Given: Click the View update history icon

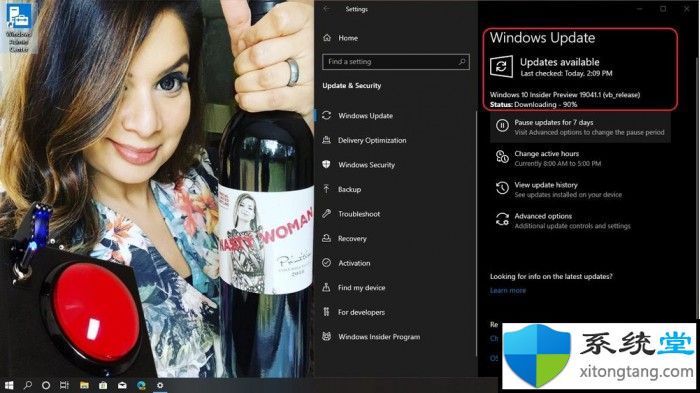Looking at the screenshot, I should (x=502, y=188).
